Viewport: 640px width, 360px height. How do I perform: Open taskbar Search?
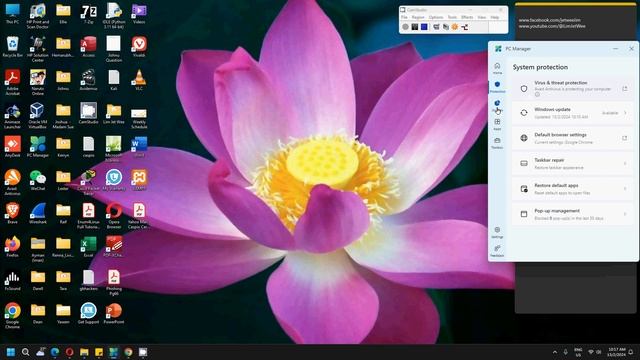[25, 352]
